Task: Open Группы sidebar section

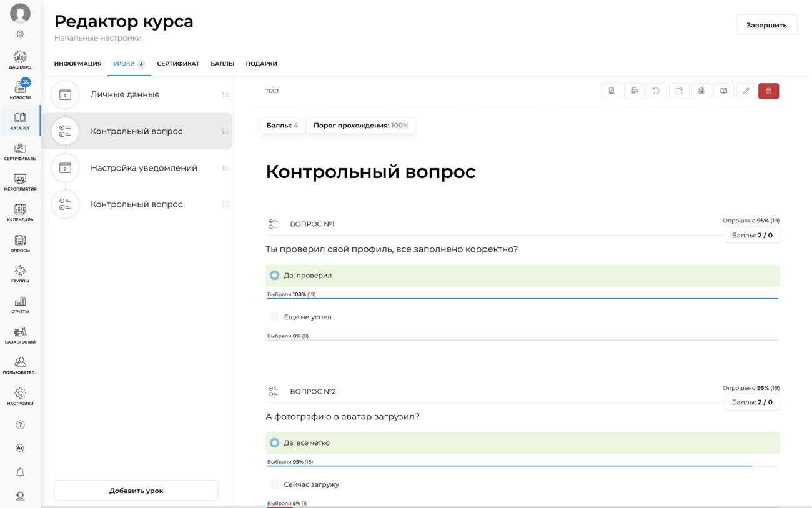Action: click(x=20, y=274)
